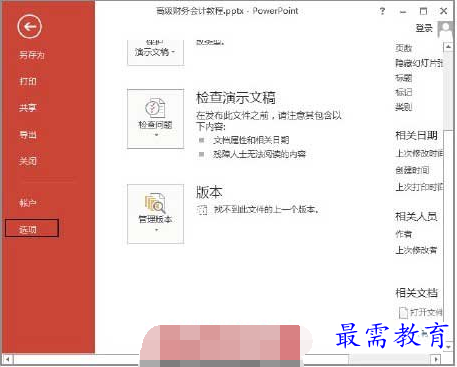Click the horizontal scrollbar left arrow

coord(7,359)
